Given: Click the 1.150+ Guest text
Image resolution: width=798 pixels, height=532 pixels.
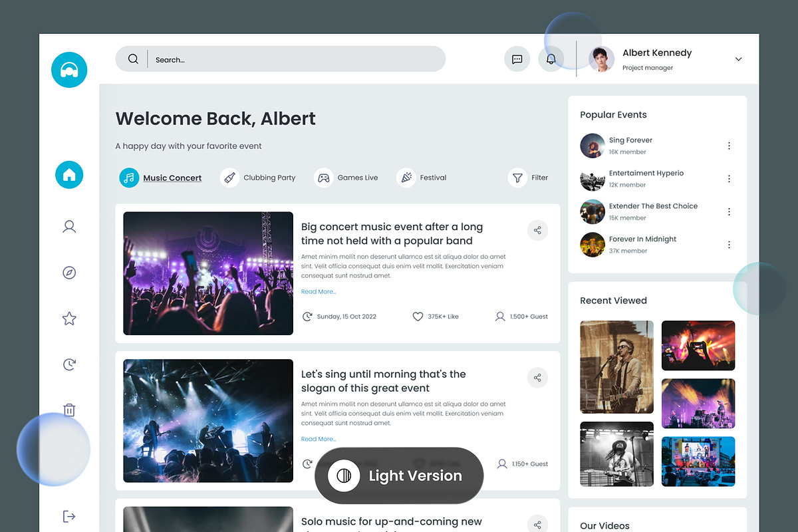Looking at the screenshot, I should (x=529, y=464).
